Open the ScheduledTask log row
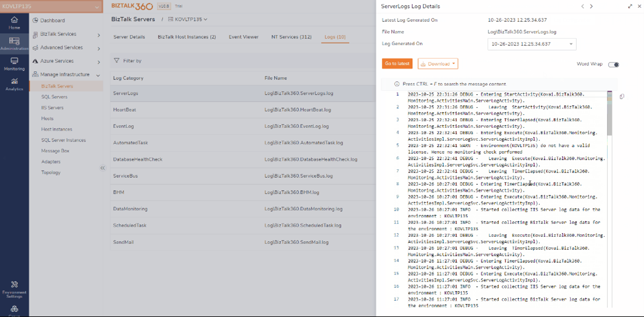Viewport: 644px width, 317px height. click(x=243, y=226)
